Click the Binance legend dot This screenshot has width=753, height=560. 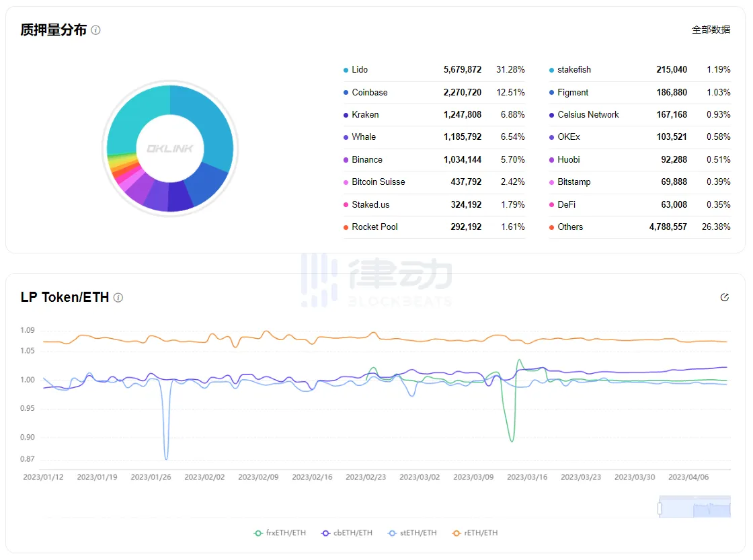point(344,159)
